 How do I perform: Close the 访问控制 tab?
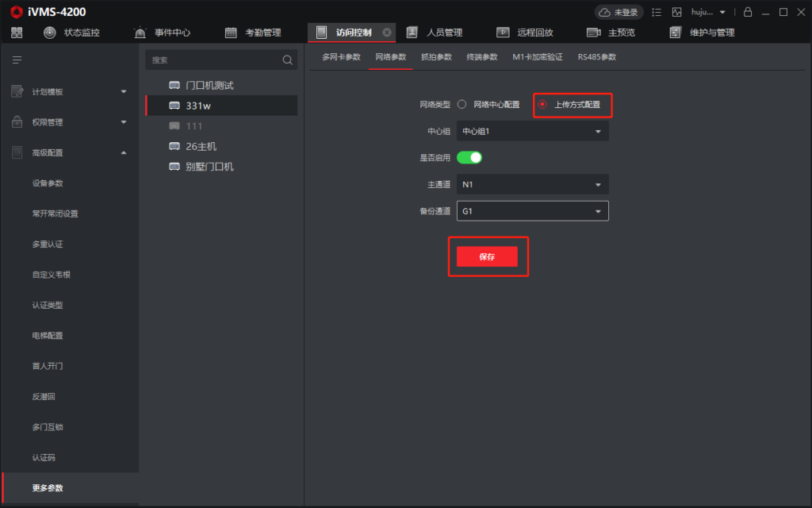point(387,33)
